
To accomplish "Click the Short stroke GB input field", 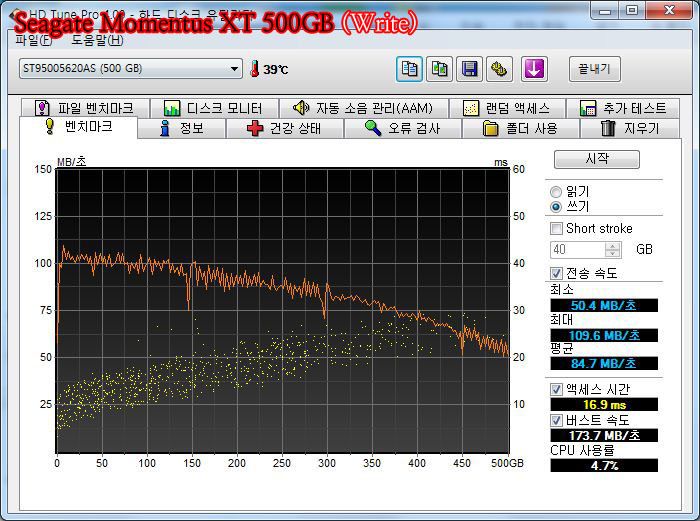I will [578, 250].
